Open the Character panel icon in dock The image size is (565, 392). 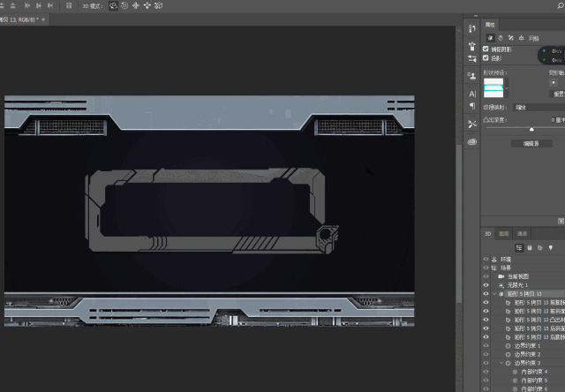click(472, 93)
